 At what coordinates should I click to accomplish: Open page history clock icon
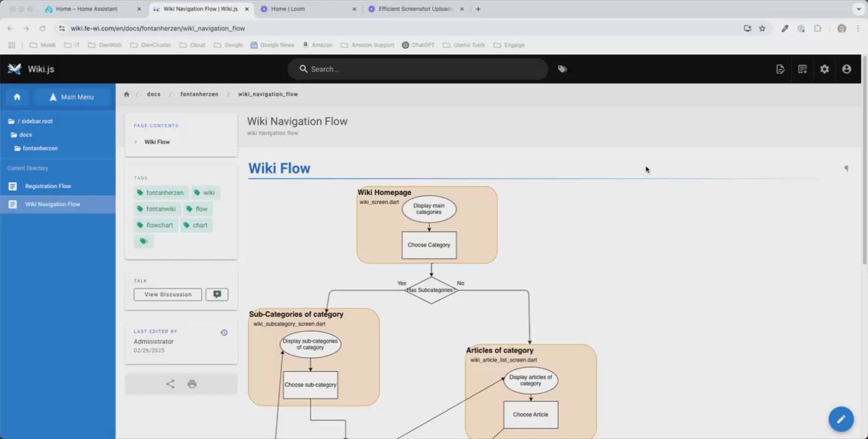224,333
